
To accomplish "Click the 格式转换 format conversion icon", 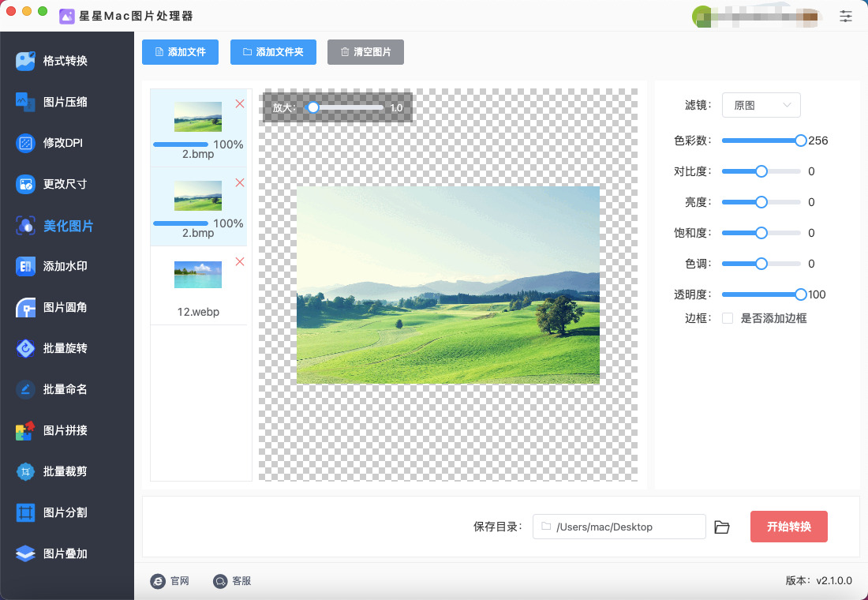I will (x=26, y=61).
